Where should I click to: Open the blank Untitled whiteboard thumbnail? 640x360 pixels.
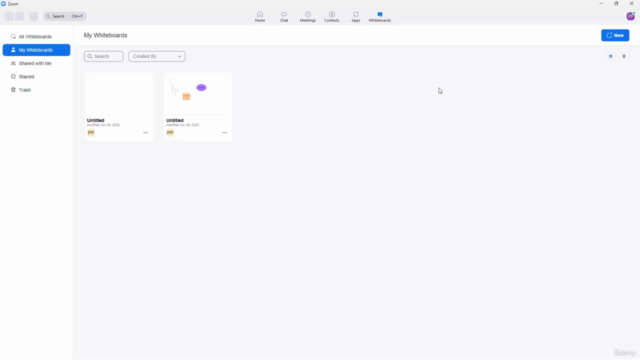pos(119,94)
